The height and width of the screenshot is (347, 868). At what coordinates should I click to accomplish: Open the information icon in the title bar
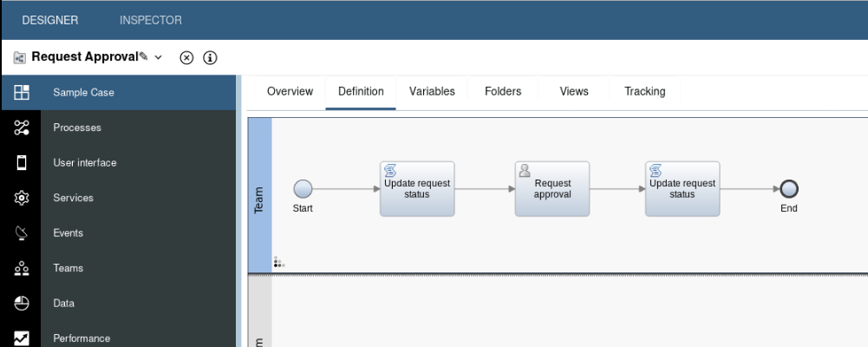tap(210, 57)
